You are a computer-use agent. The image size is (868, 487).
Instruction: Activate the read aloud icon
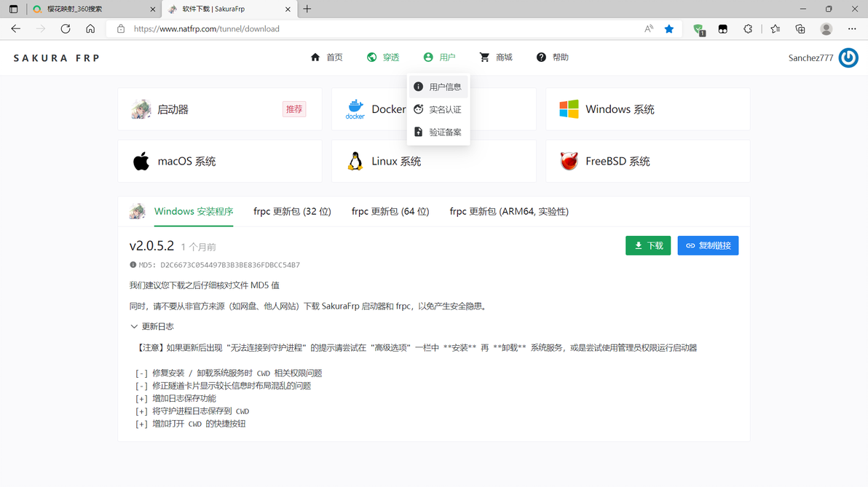click(x=649, y=29)
